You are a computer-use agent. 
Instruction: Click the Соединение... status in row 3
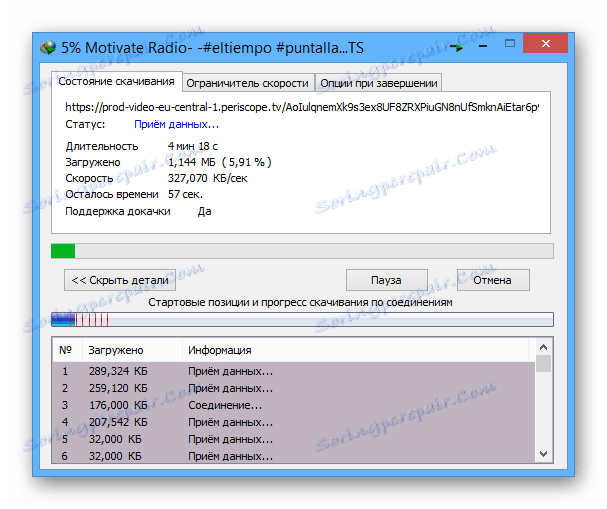(x=225, y=405)
